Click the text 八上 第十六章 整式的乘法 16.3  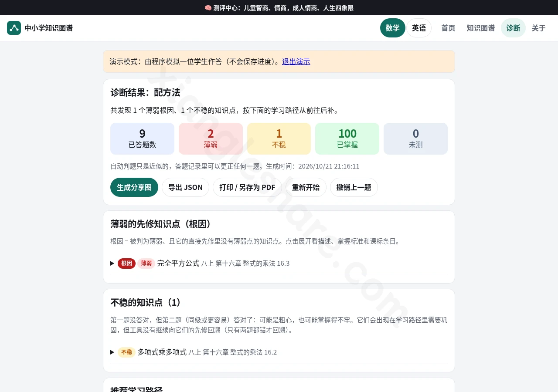245,264
